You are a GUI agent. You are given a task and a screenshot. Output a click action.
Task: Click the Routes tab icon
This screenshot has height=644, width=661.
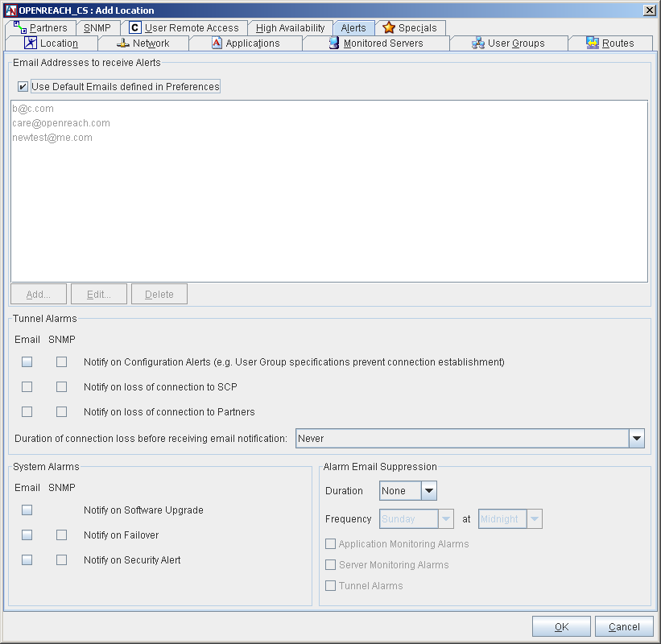(x=593, y=43)
